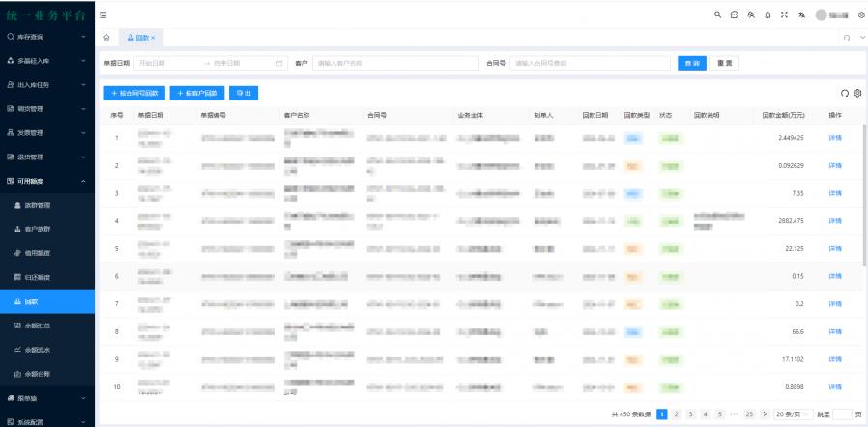Expand the 库存查询 sidebar menu
The height and width of the screenshot is (427, 868).
click(x=48, y=38)
